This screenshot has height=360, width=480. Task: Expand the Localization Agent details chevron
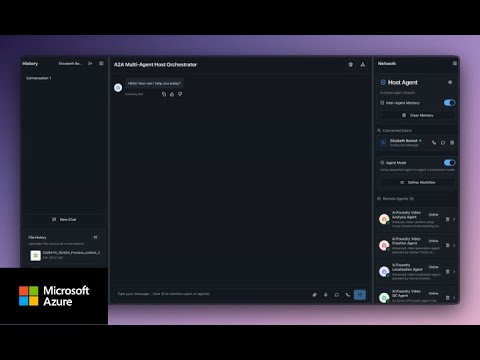(454, 272)
